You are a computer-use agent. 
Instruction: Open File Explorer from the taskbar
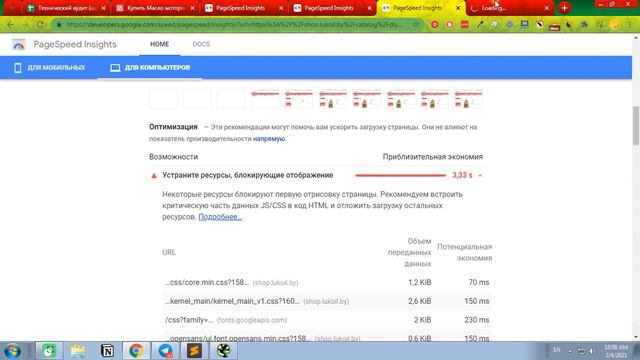78,351
